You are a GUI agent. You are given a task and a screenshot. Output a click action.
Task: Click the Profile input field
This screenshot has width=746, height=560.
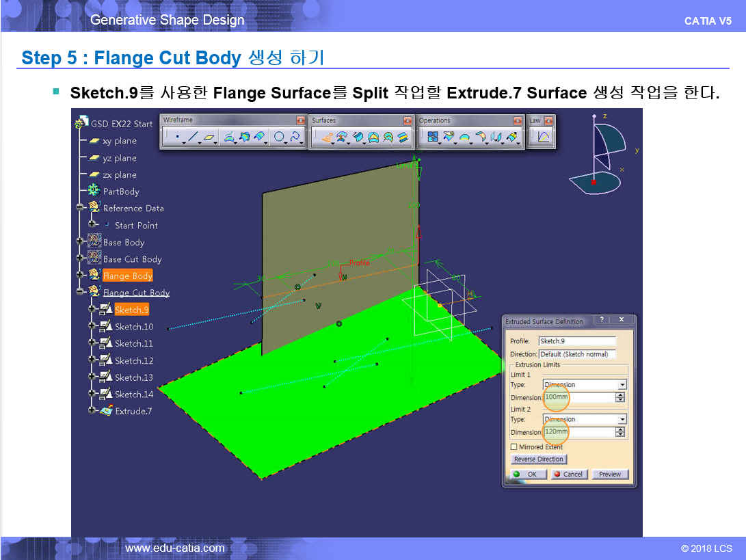576,341
